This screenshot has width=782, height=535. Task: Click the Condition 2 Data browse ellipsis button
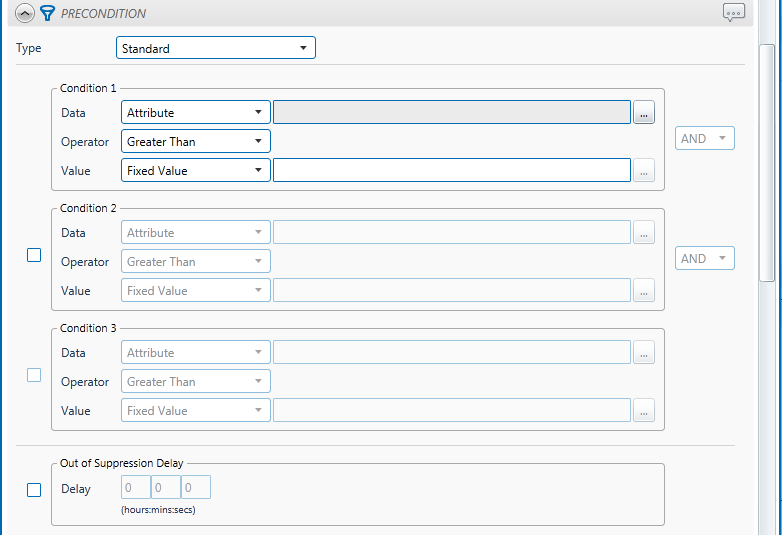(644, 233)
